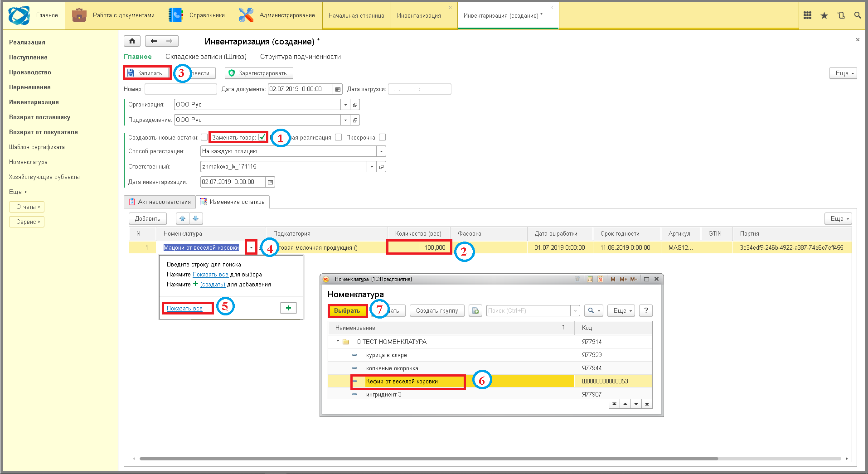
Task: Switch to Акт несоответствия tab
Action: click(x=160, y=202)
